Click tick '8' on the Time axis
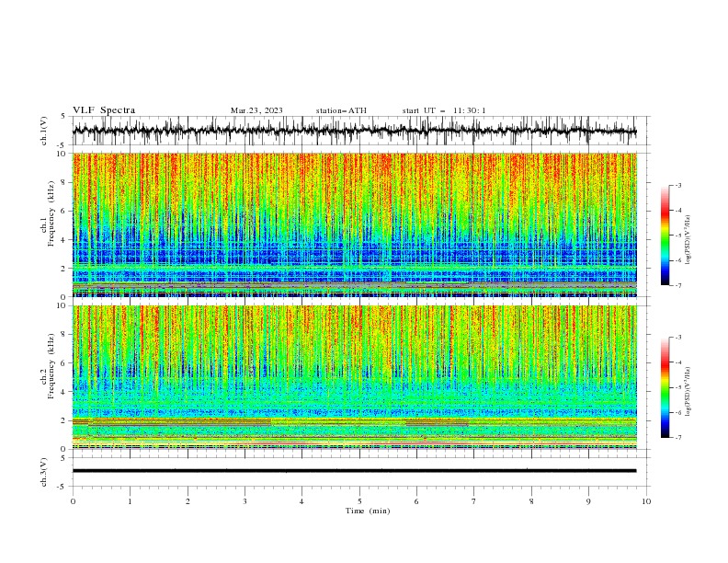The height and width of the screenshot is (563, 728). click(531, 501)
